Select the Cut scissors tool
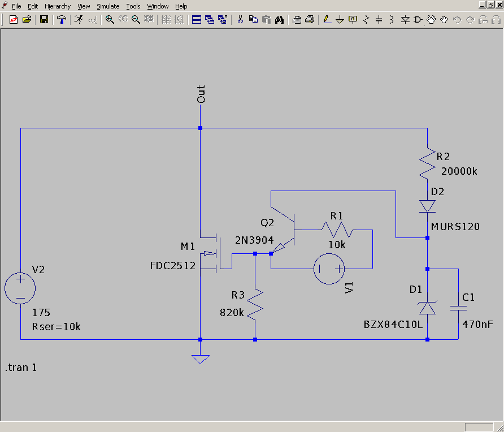This screenshot has width=504, height=432. pos(240,20)
